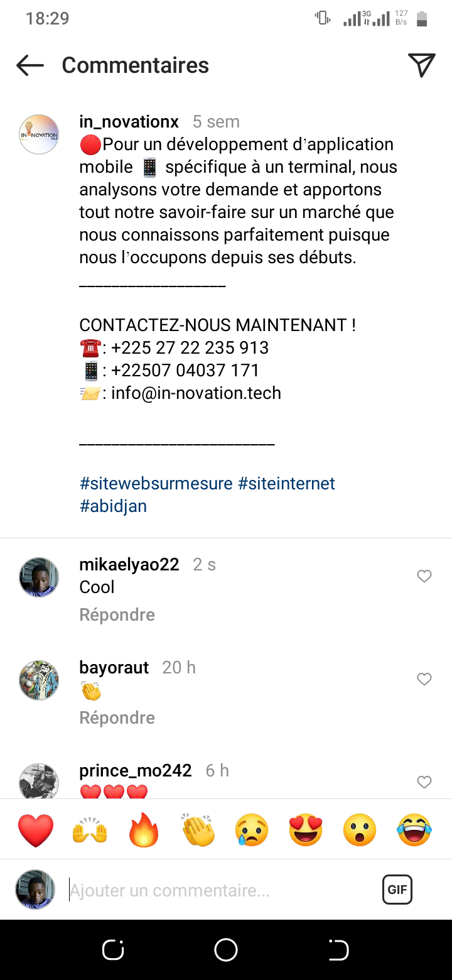
Task: Open the GIF picker
Action: 397,890
